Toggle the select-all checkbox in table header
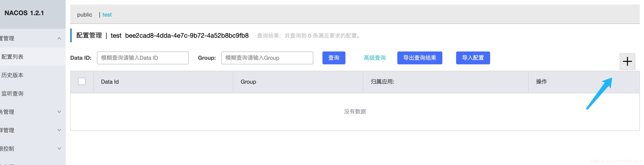Screen dimensions: 644x165 click(82, 82)
